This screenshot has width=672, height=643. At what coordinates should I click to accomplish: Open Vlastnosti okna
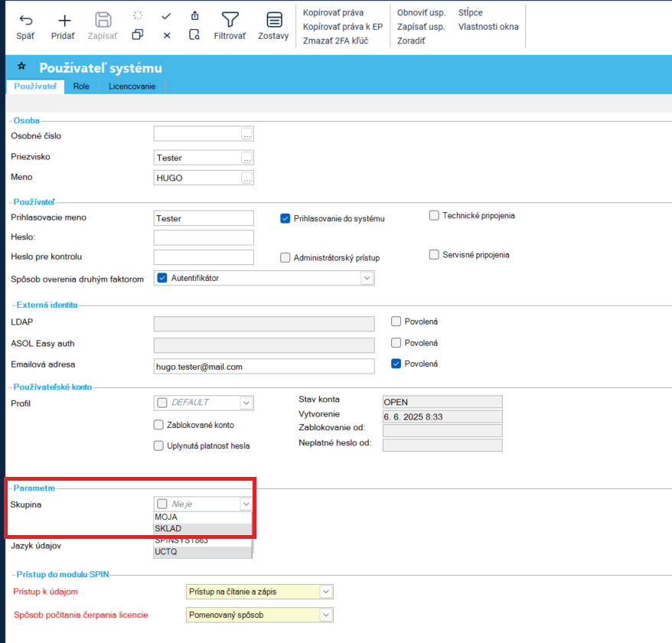click(x=488, y=27)
